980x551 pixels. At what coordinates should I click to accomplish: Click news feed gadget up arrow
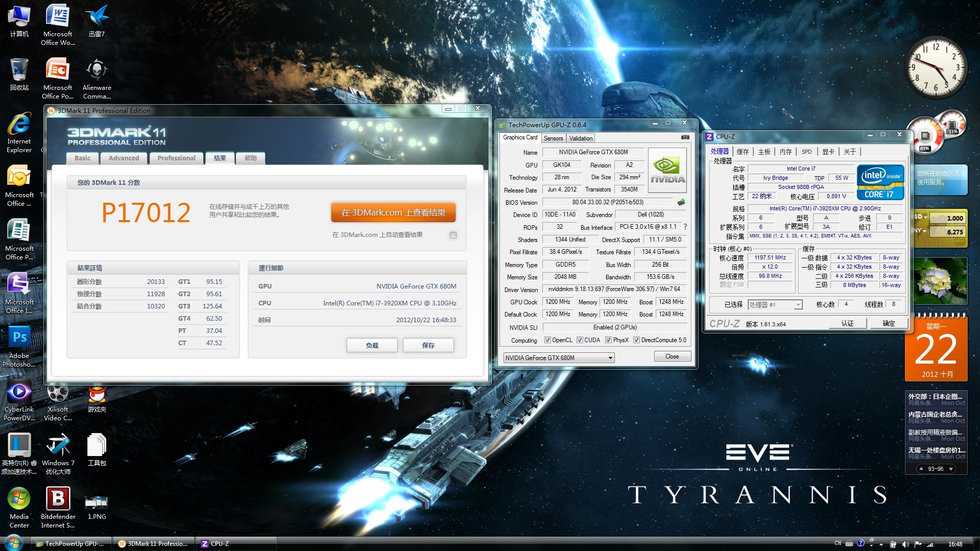point(921,469)
